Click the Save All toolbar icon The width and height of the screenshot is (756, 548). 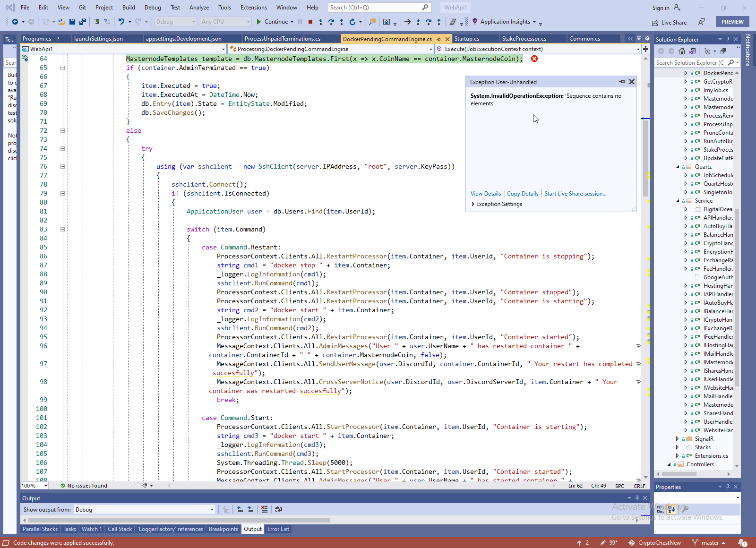click(x=82, y=22)
